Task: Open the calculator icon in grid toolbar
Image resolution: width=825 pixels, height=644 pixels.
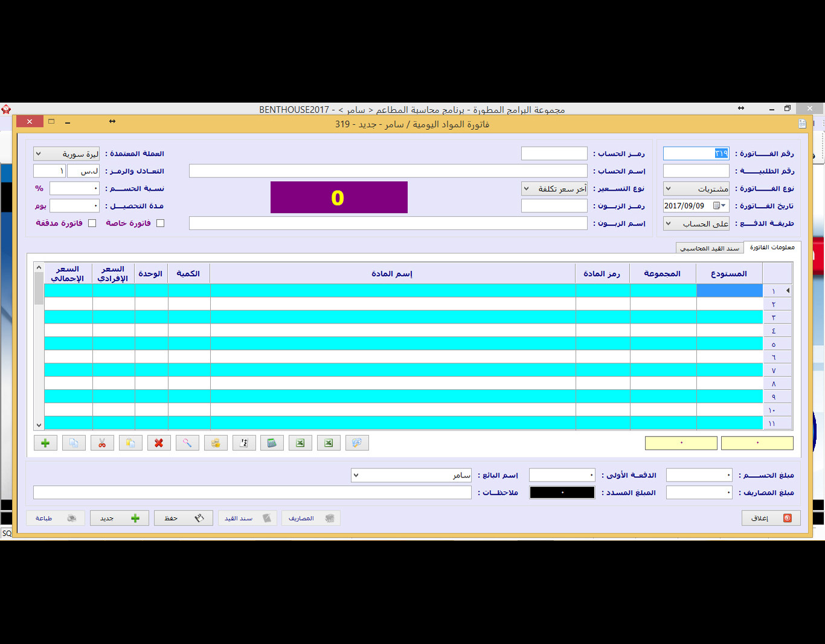Action: pos(272,443)
